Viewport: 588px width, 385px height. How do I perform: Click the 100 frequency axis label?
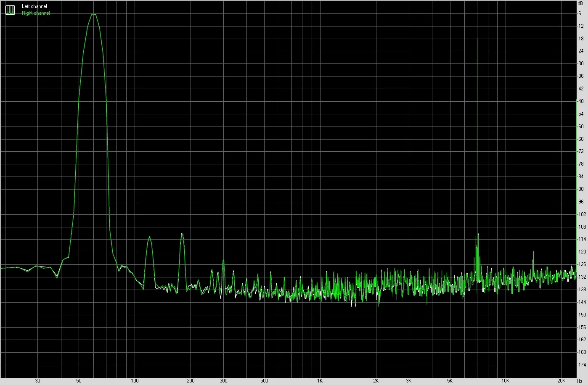coord(134,381)
